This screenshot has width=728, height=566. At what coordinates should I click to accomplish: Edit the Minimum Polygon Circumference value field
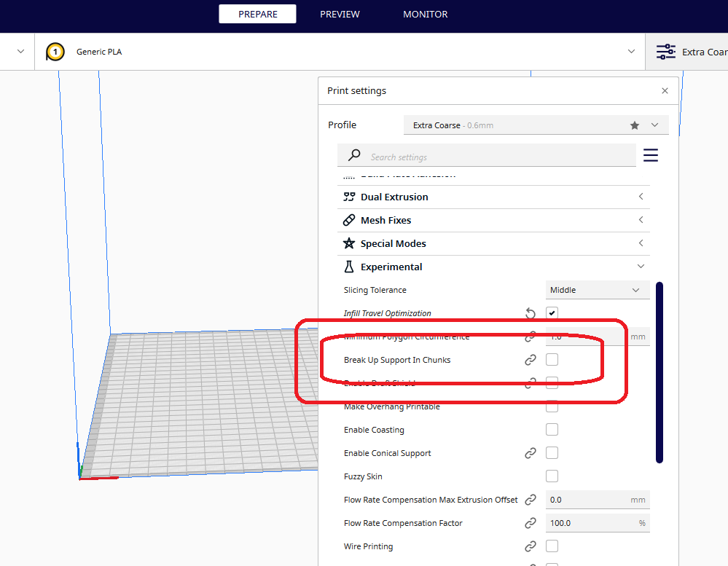(598, 337)
